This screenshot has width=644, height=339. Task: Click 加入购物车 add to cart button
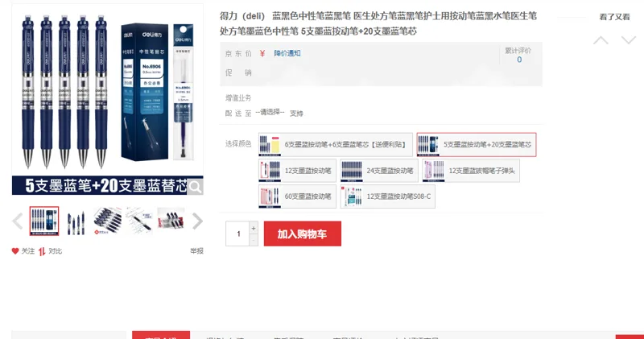303,234
